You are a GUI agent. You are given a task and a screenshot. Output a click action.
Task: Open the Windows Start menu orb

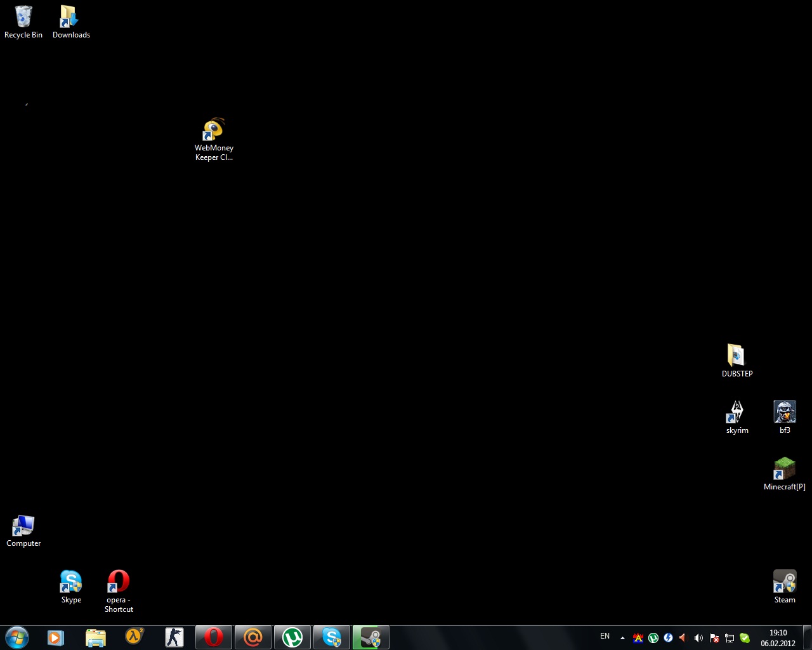tap(16, 637)
